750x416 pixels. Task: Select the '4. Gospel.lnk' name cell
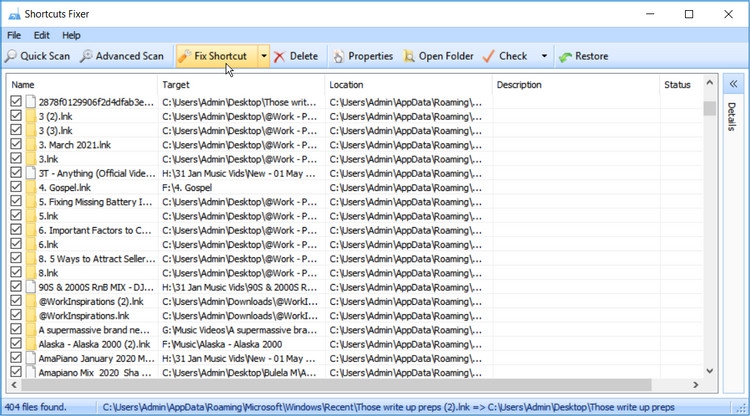coord(65,187)
